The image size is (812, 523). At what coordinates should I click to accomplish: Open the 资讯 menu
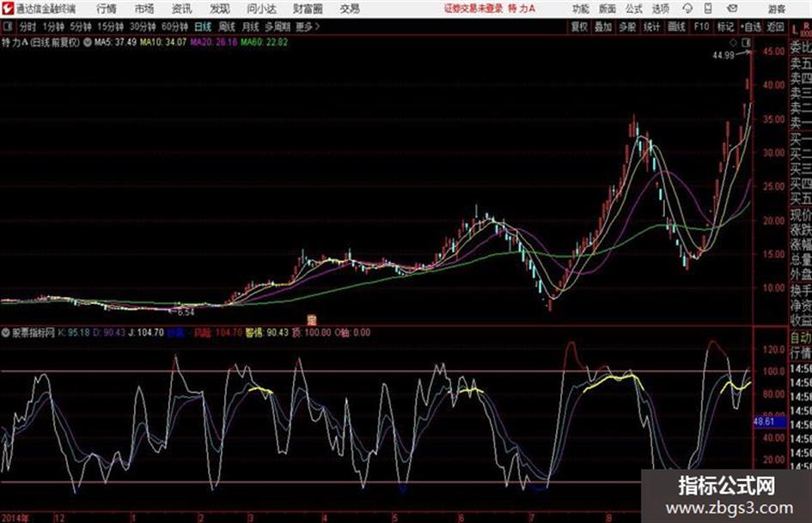point(182,9)
